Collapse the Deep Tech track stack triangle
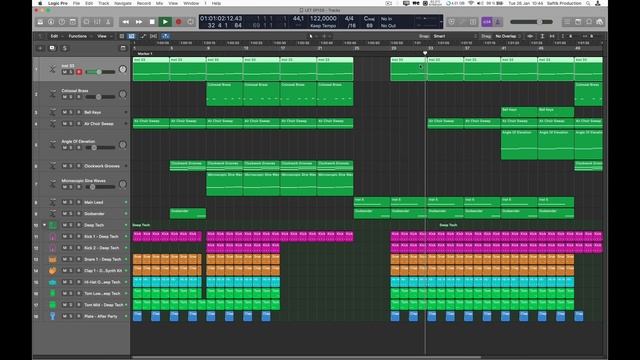The image size is (640, 360). 44,225
